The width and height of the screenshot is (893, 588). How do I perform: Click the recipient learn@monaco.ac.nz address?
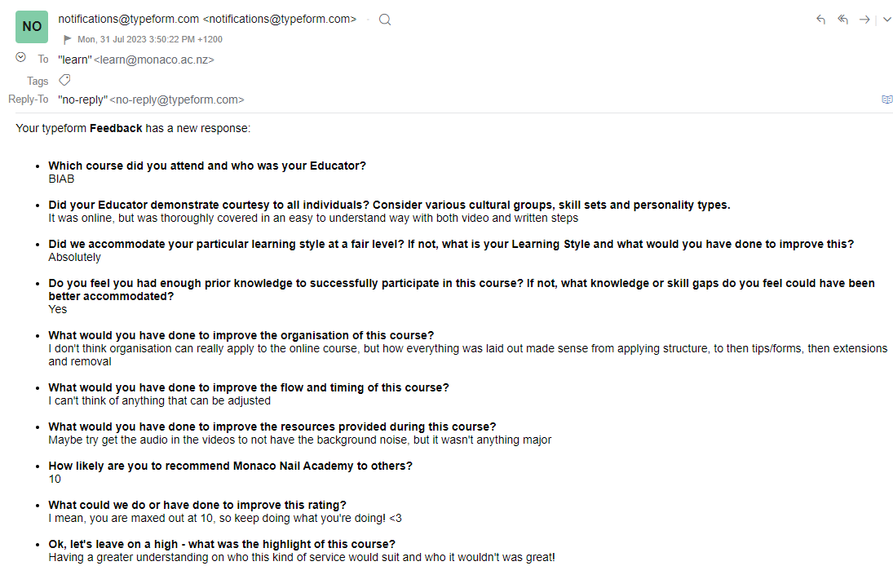point(153,60)
